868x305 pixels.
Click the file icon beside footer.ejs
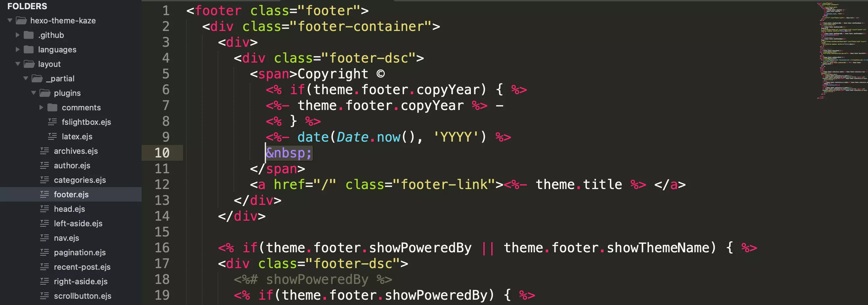44,194
